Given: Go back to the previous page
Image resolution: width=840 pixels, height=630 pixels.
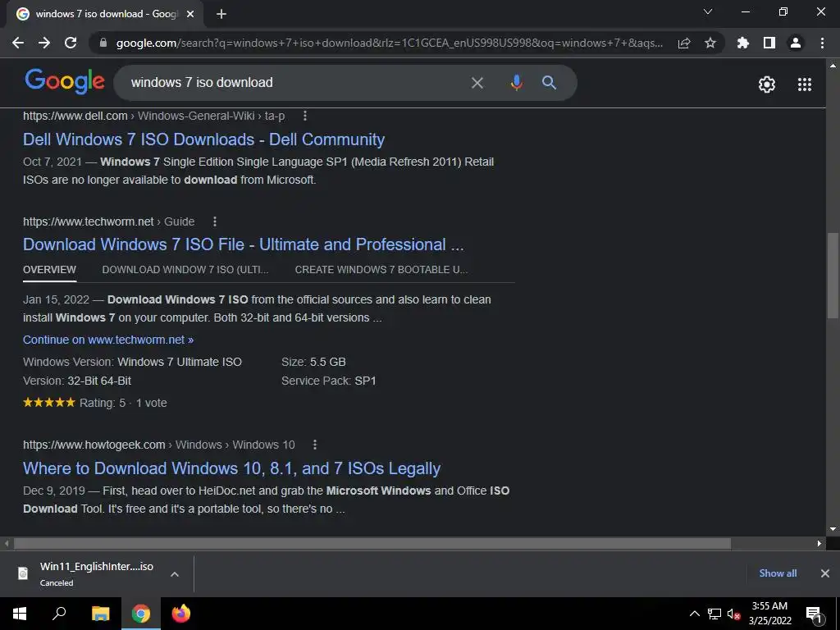Looking at the screenshot, I should (x=18, y=43).
